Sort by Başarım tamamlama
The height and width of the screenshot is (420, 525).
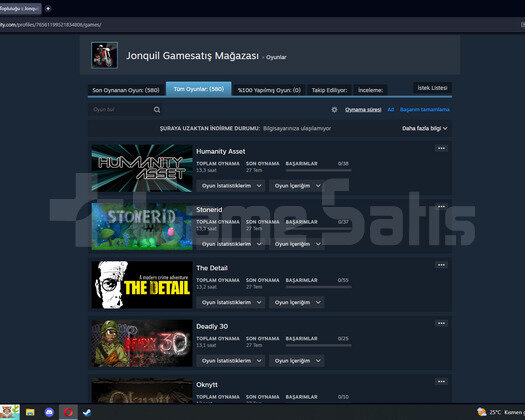pos(425,110)
